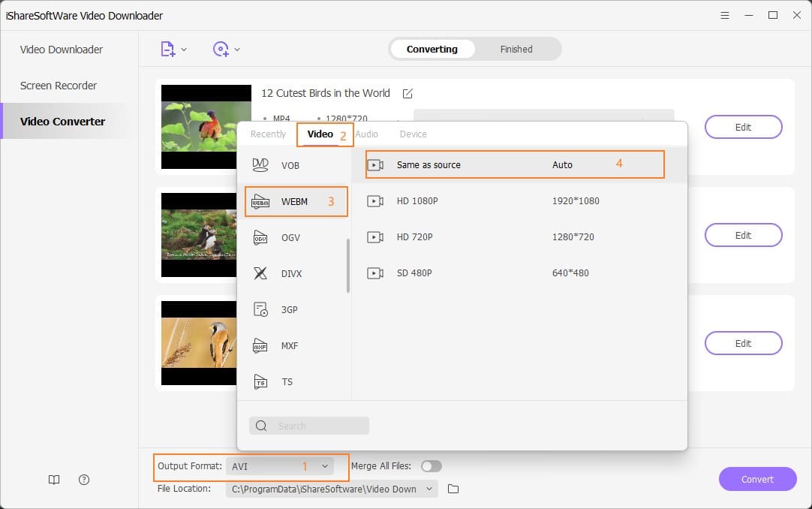Click the Convert button
Screen dimensions: 812x509
click(x=758, y=479)
